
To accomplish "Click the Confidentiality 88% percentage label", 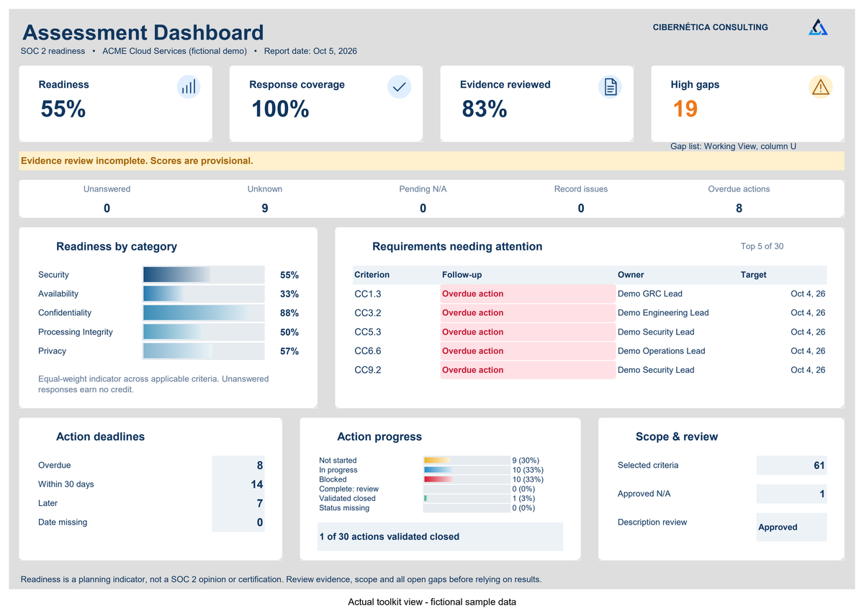I will point(289,313).
